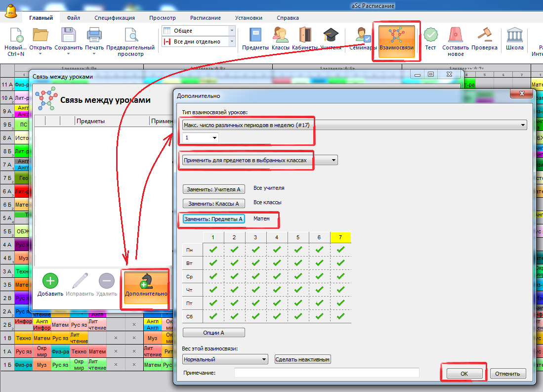The width and height of the screenshot is (543, 392).
Task: Click into the Примечание text field
Action: [326, 373]
